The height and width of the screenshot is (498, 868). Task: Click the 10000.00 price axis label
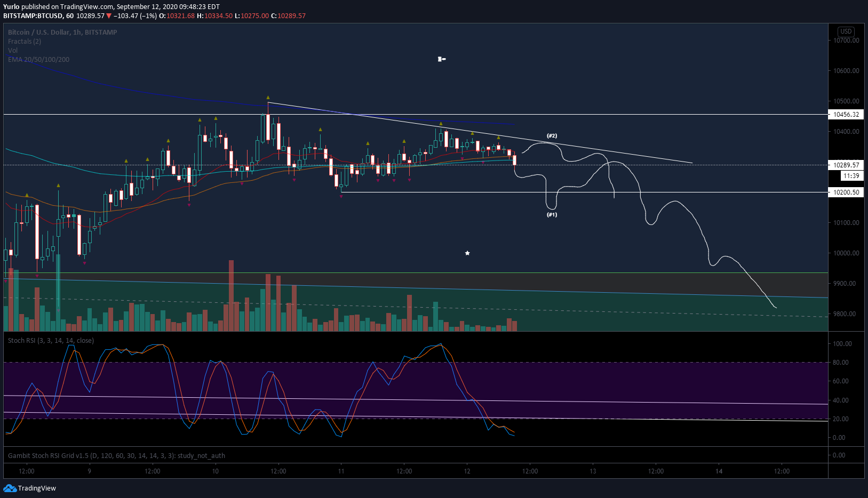point(846,253)
